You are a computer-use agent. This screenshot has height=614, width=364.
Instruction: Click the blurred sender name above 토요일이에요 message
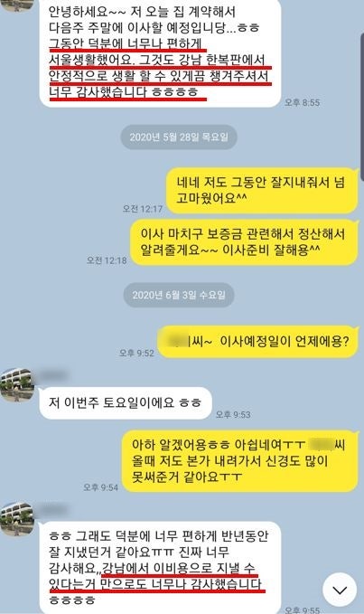[55, 375]
